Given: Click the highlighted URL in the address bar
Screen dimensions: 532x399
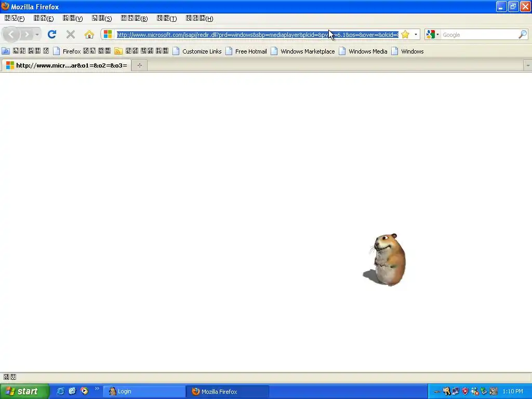Looking at the screenshot, I should (258, 35).
